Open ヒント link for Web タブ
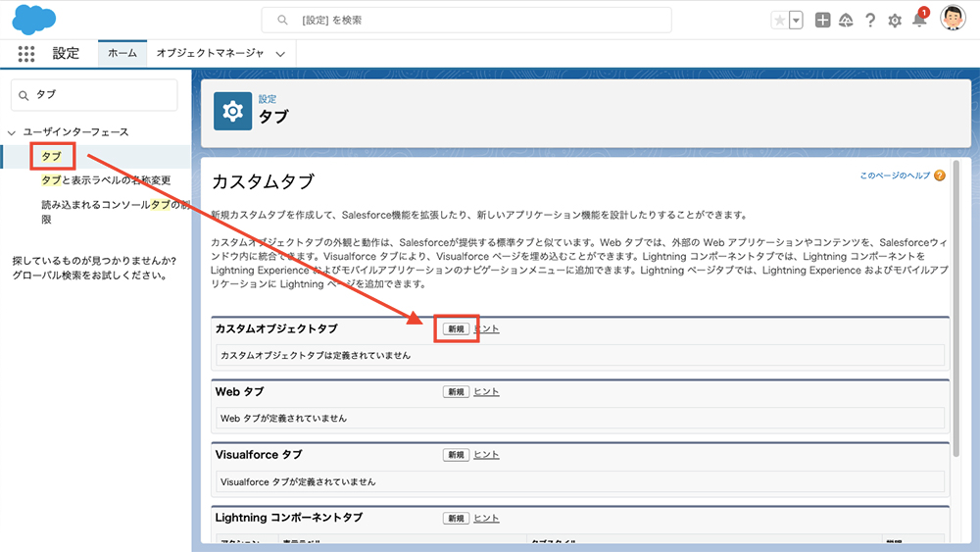This screenshot has height=552, width=980. [x=486, y=392]
